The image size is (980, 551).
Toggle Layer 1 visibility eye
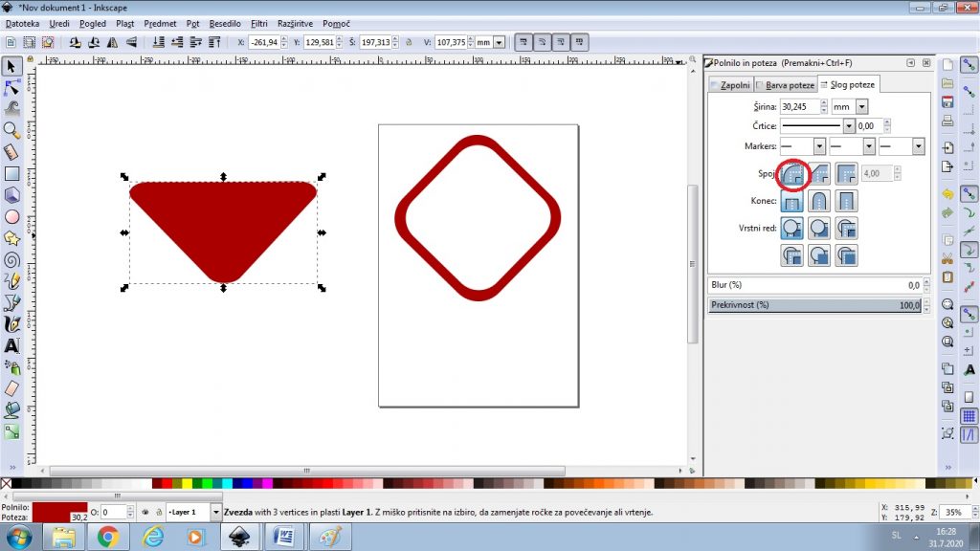[145, 513]
